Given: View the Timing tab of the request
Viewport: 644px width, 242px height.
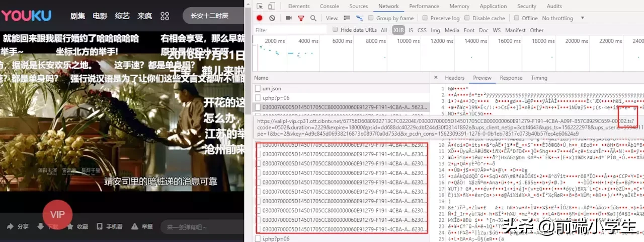Looking at the screenshot, I should 539,78.
